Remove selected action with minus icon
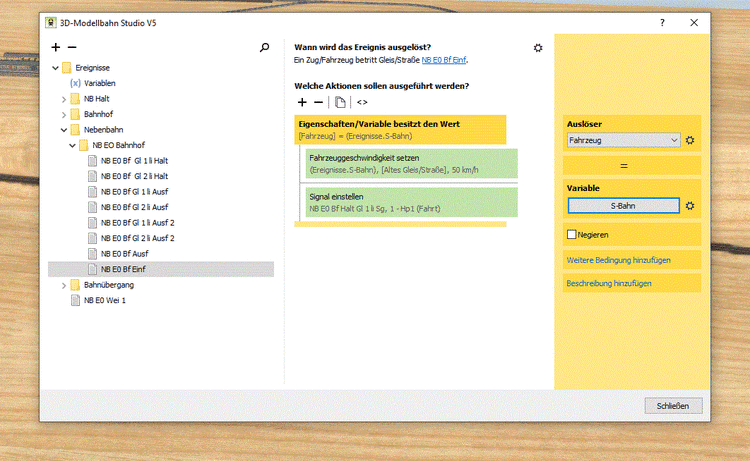 (318, 102)
